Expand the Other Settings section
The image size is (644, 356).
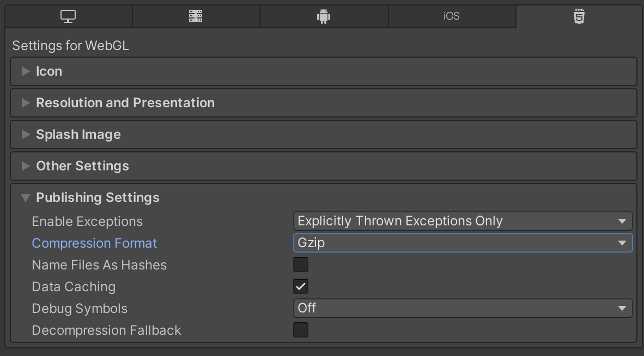click(26, 165)
